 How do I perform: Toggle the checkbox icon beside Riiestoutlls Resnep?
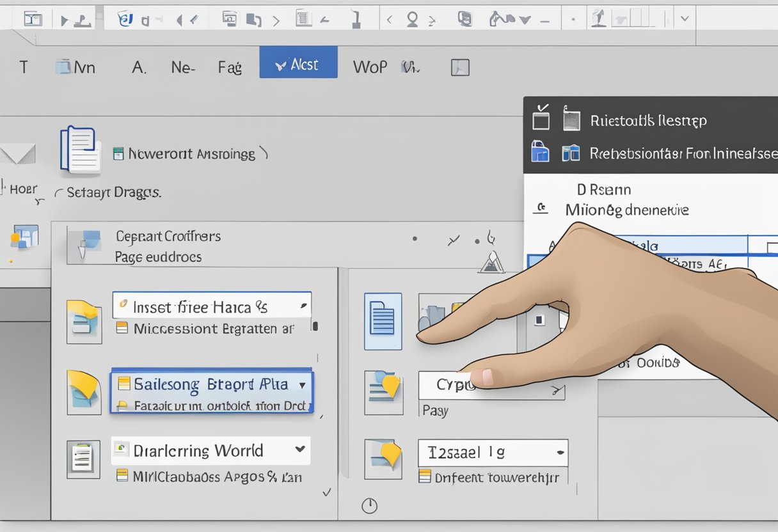pyautogui.click(x=541, y=119)
